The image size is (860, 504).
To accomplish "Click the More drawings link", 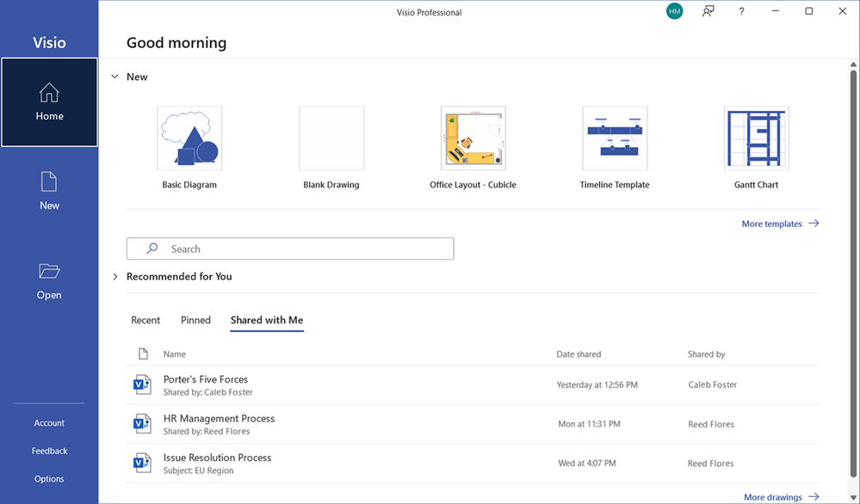I will tap(773, 497).
